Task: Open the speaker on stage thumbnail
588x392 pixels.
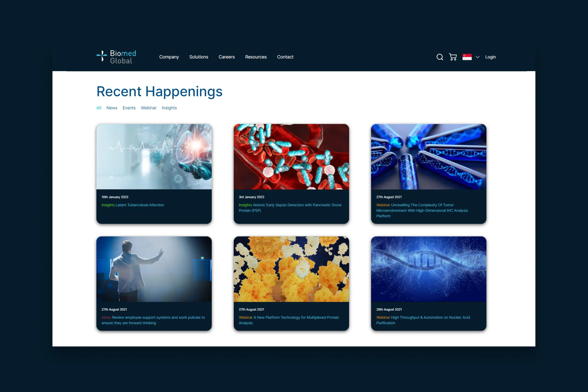Action: coord(154,269)
